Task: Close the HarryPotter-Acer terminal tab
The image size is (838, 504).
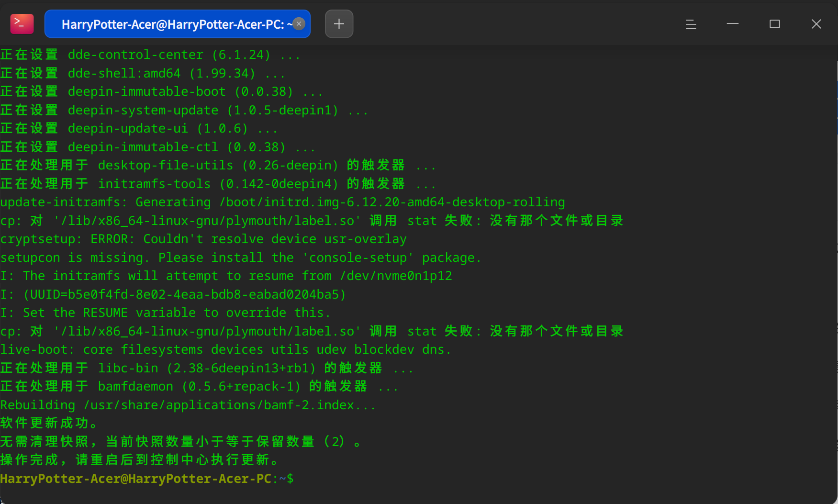Action: (x=299, y=24)
